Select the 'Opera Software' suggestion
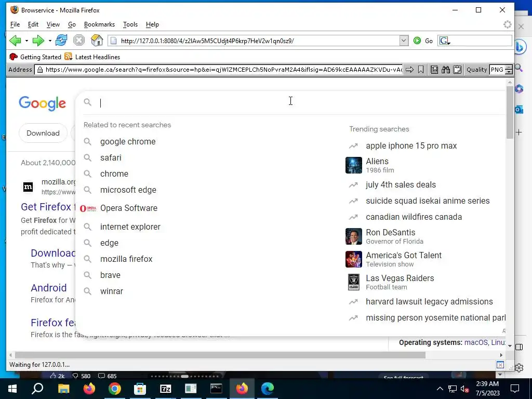Image resolution: width=532 pixels, height=399 pixels. (129, 208)
